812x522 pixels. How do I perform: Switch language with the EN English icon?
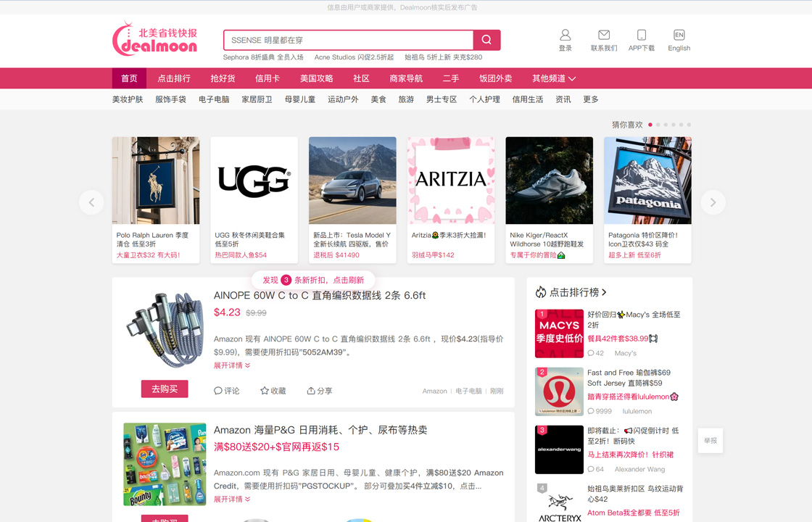(679, 35)
